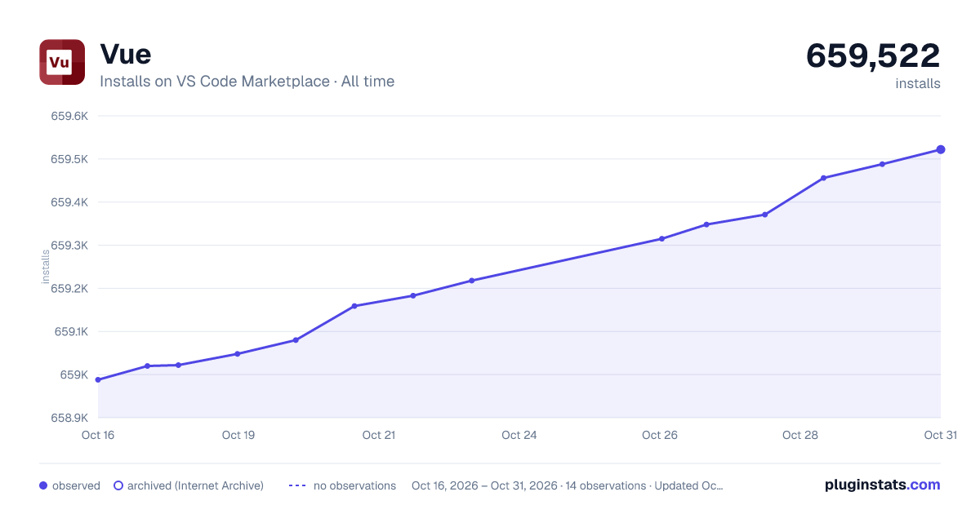Select the first Oct 16 data point

point(98,379)
